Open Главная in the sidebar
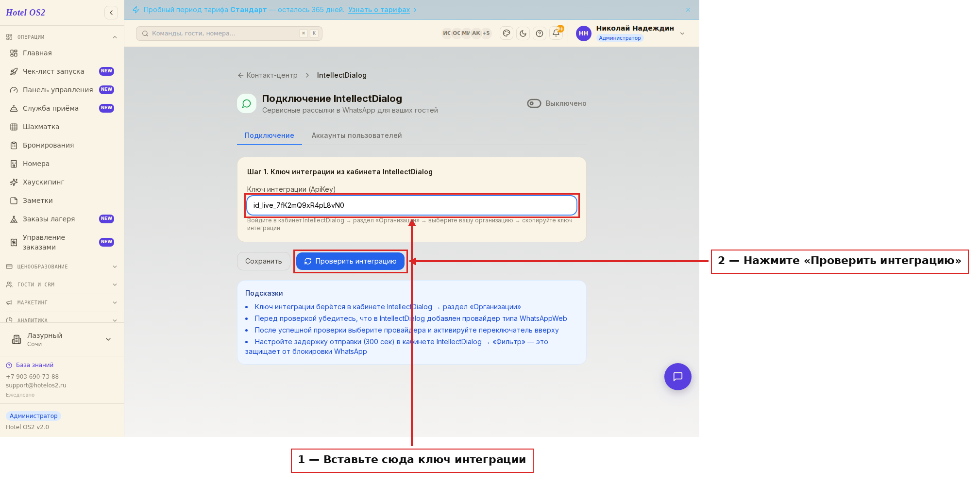The width and height of the screenshot is (980, 484). (62, 53)
